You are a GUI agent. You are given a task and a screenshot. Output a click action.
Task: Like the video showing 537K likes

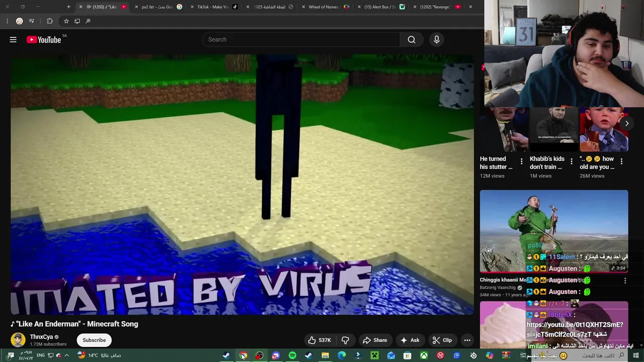(x=319, y=340)
